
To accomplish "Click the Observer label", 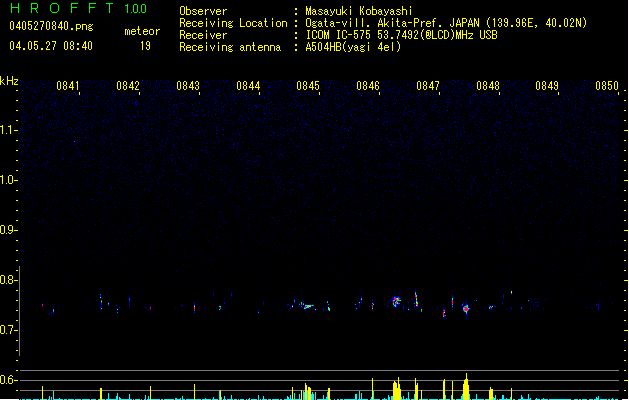I will (x=203, y=11).
